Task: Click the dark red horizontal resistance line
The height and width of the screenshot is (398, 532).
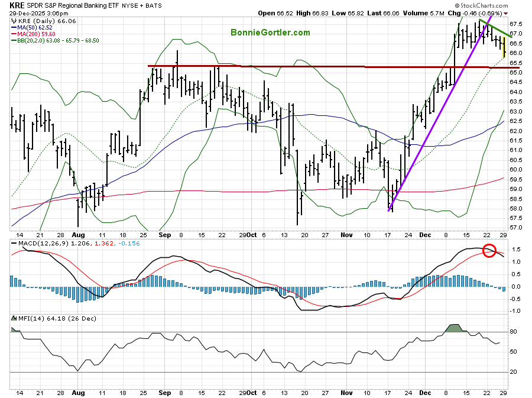Action: (x=296, y=66)
